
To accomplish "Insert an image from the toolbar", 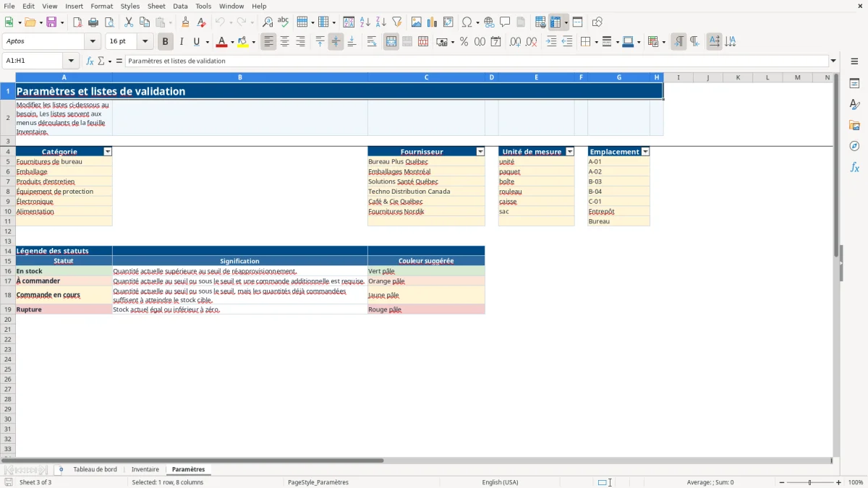I will (417, 22).
